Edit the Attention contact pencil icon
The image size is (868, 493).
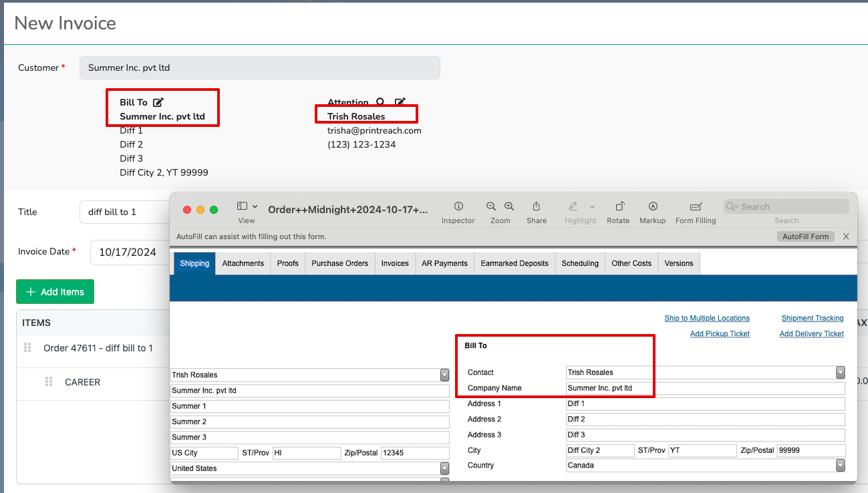click(400, 102)
